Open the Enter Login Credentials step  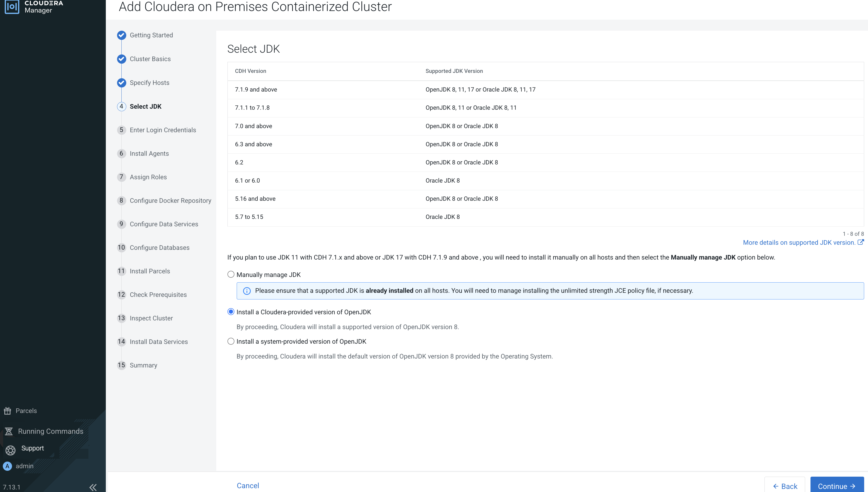[x=163, y=130]
